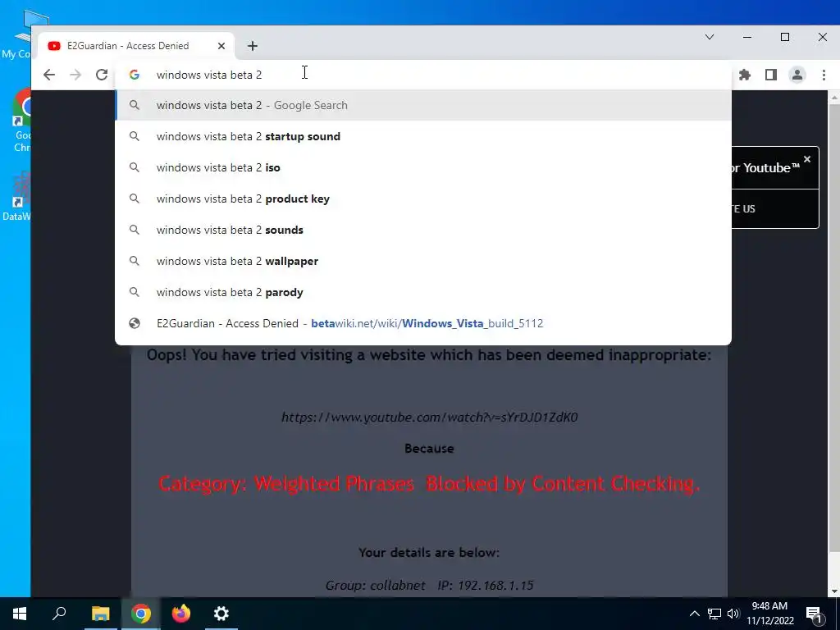Select the E2Guardian - Access Denied tab

[x=137, y=46]
